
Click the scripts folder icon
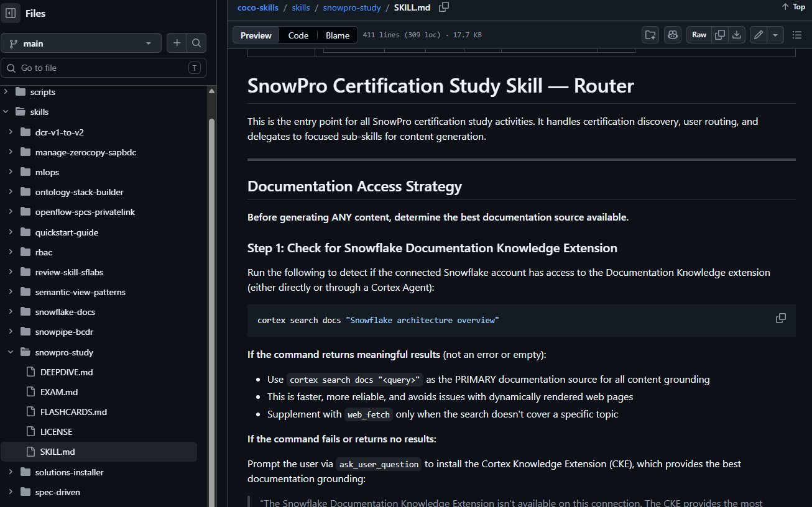coord(21,92)
